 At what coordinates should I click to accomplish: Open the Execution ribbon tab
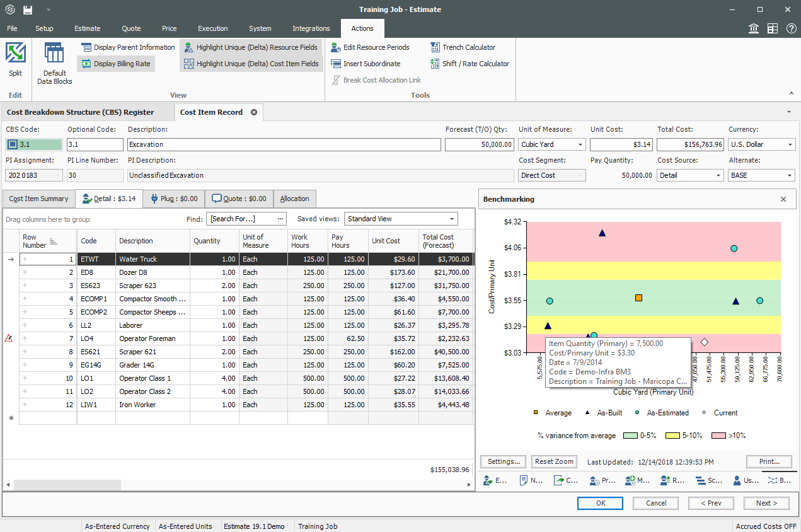213,28
